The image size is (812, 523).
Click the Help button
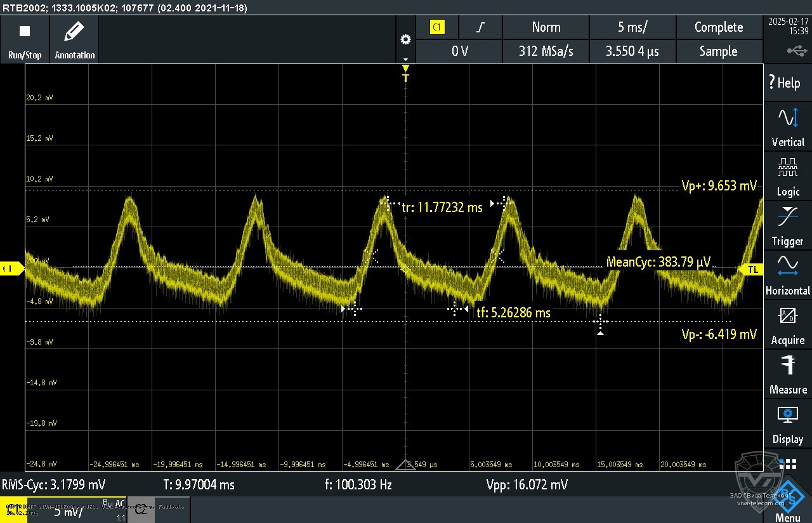point(787,83)
